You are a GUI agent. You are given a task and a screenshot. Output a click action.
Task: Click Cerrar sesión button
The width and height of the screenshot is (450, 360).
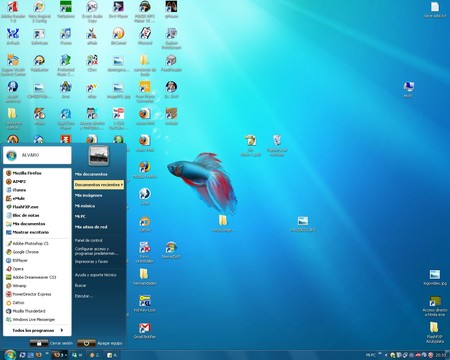pyautogui.click(x=51, y=343)
